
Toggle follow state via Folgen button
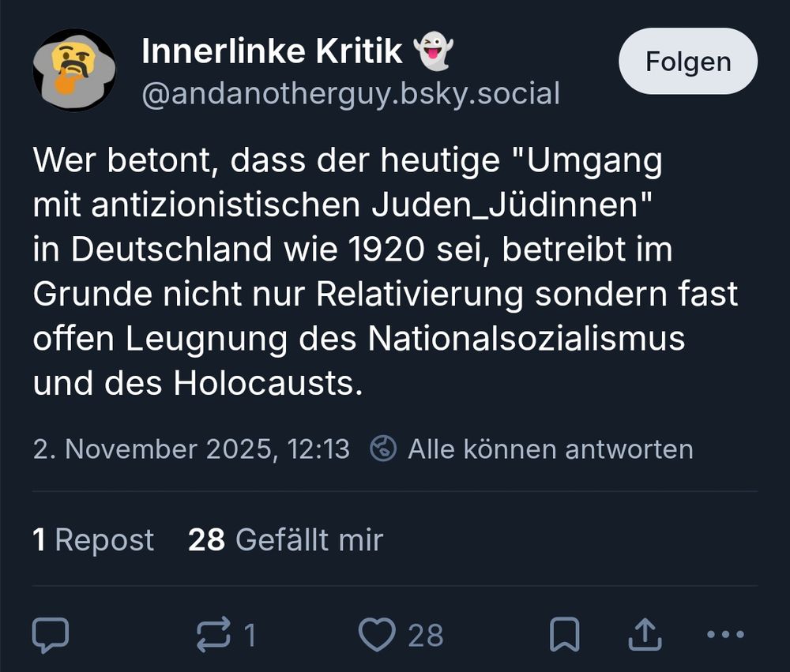point(687,61)
